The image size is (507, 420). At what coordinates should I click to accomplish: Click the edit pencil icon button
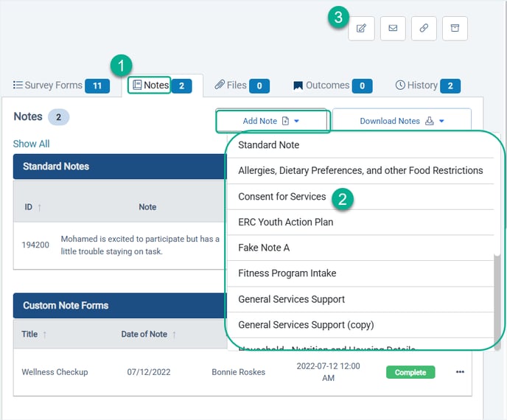pyautogui.click(x=361, y=28)
